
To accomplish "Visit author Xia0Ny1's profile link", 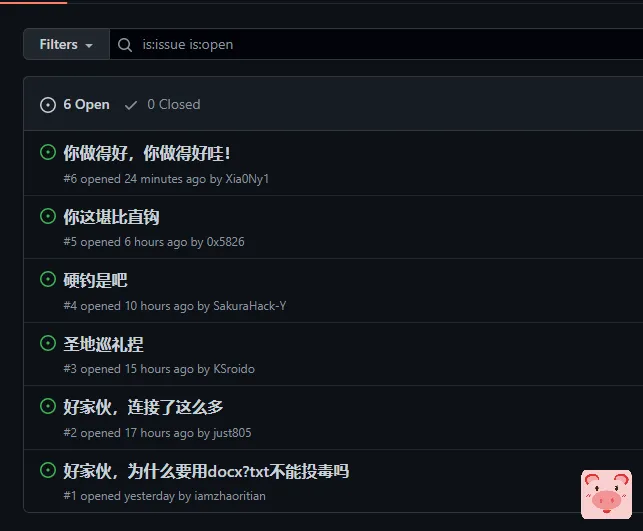I will (247, 179).
